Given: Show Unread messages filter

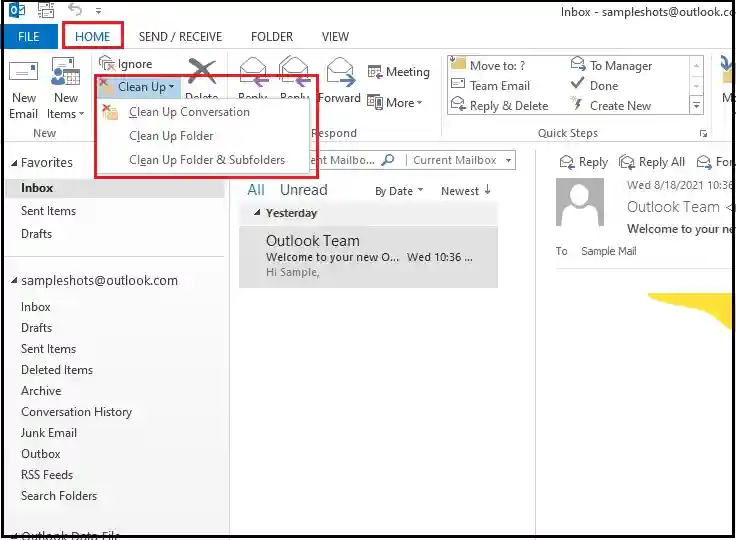Looking at the screenshot, I should point(304,190).
